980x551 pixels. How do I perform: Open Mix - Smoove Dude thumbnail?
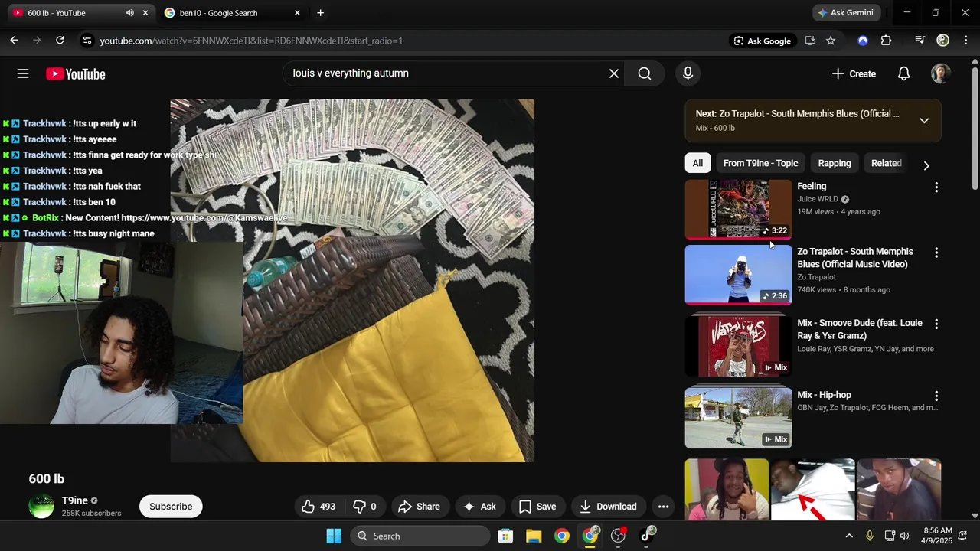(738, 346)
